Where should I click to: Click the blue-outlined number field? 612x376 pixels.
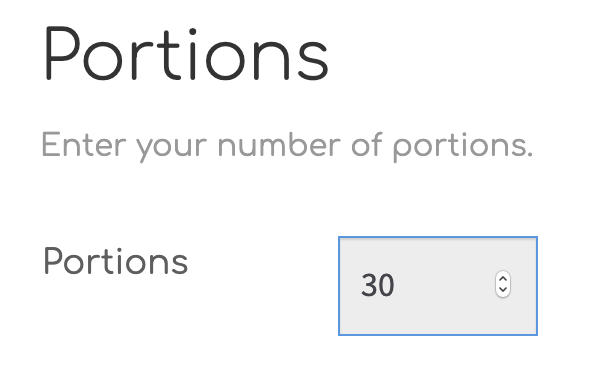tap(438, 285)
